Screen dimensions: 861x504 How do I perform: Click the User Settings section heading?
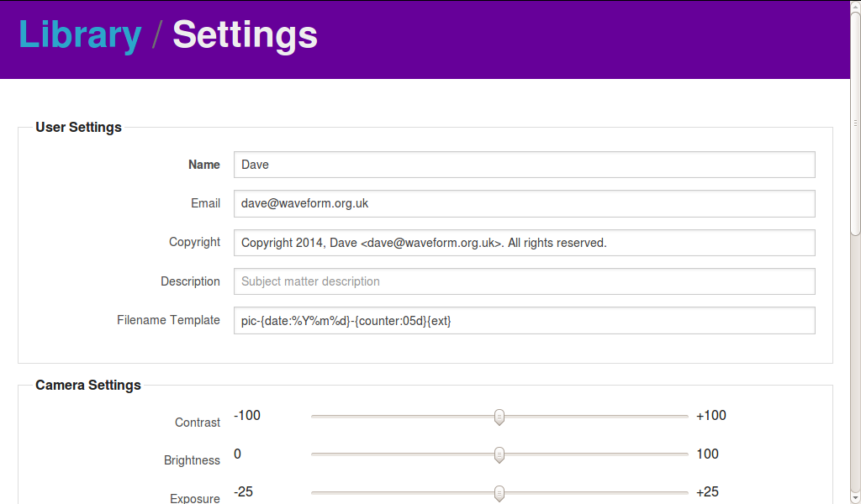(x=78, y=128)
